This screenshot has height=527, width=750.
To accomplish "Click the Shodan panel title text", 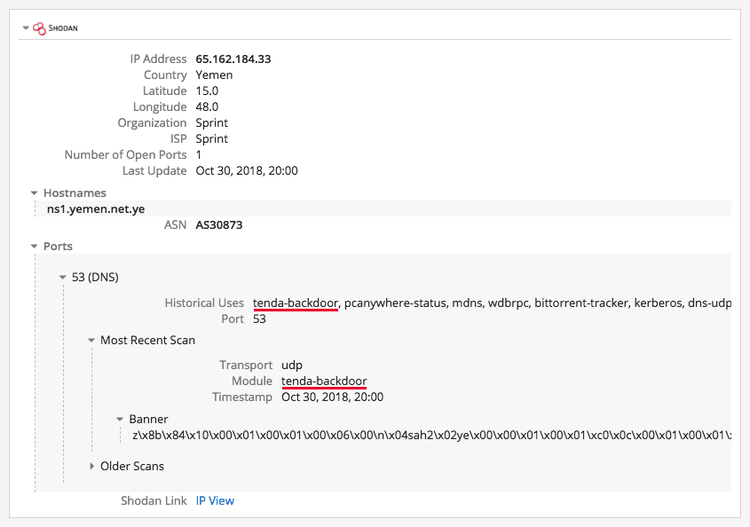I will 63,29.
